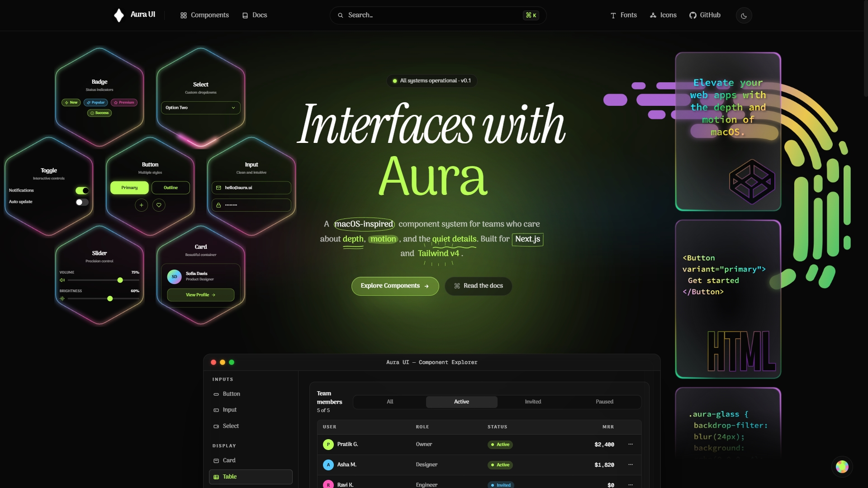Click Asha M.'s avatar icon

(328, 465)
